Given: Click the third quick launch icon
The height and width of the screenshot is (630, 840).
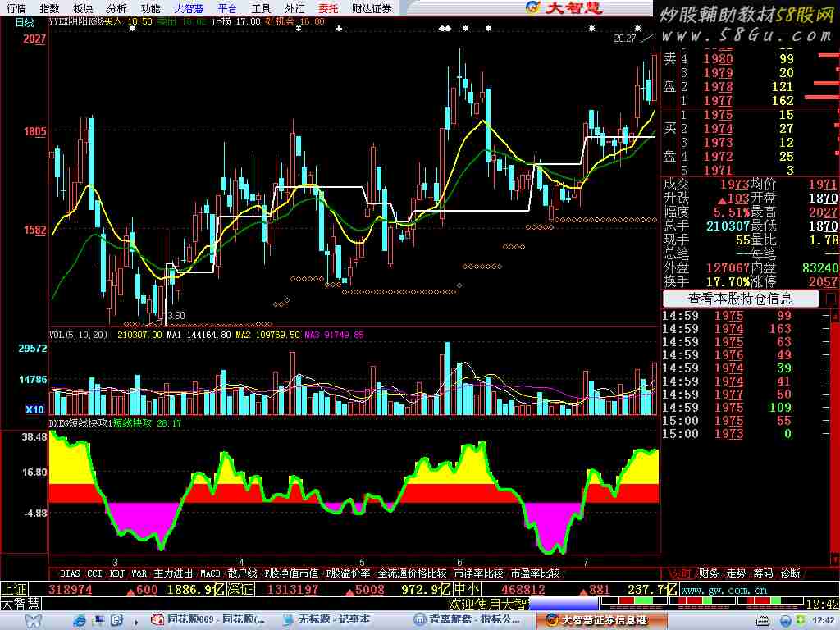Looking at the screenshot, I should pos(116,621).
